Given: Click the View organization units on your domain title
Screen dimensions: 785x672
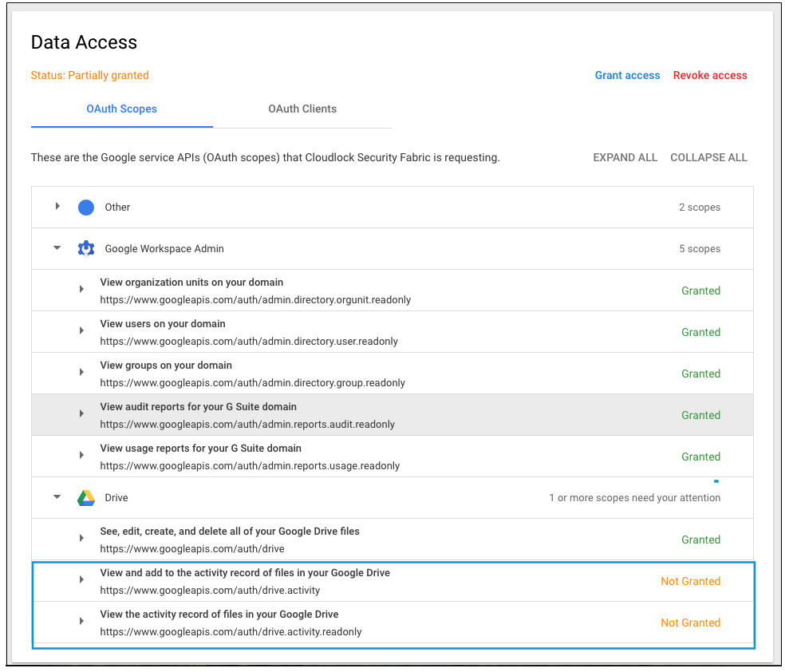Looking at the screenshot, I should [x=191, y=283].
